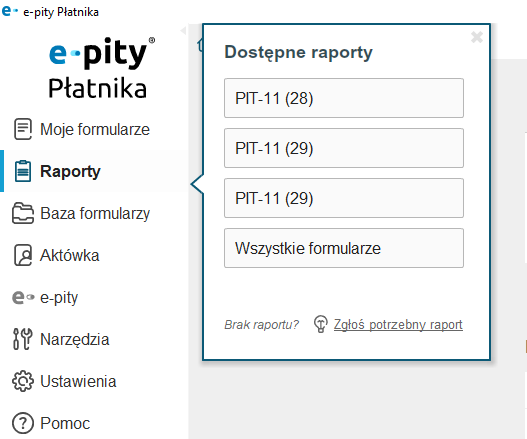Click the Pomoc question mark icon
Image resolution: width=527 pixels, height=439 pixels.
click(x=23, y=423)
